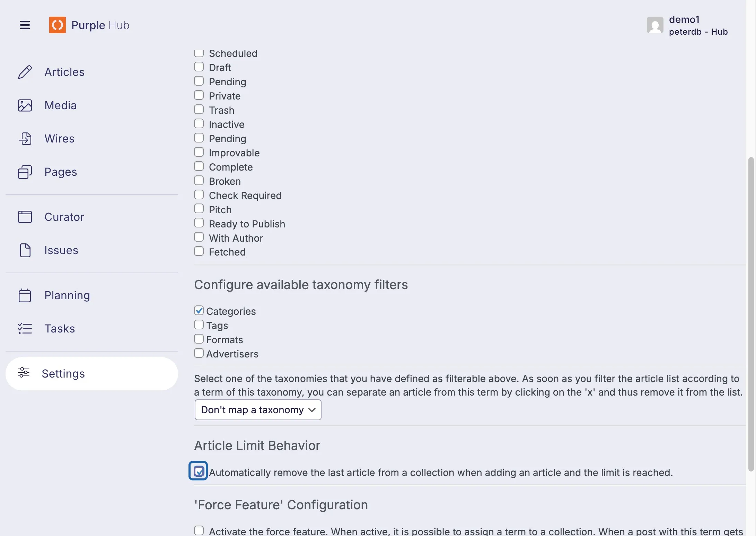This screenshot has width=756, height=536.
Task: Click the demo1 peterdb - Hub account name
Action: pyautogui.click(x=698, y=25)
